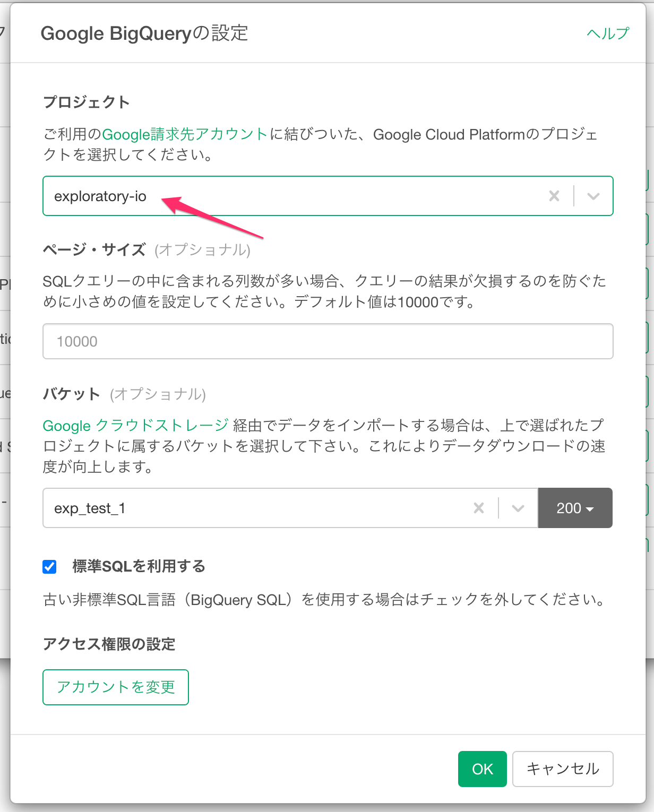Click the exploratory-io project select box
Viewport: 654px width, 812px height.
(328, 196)
